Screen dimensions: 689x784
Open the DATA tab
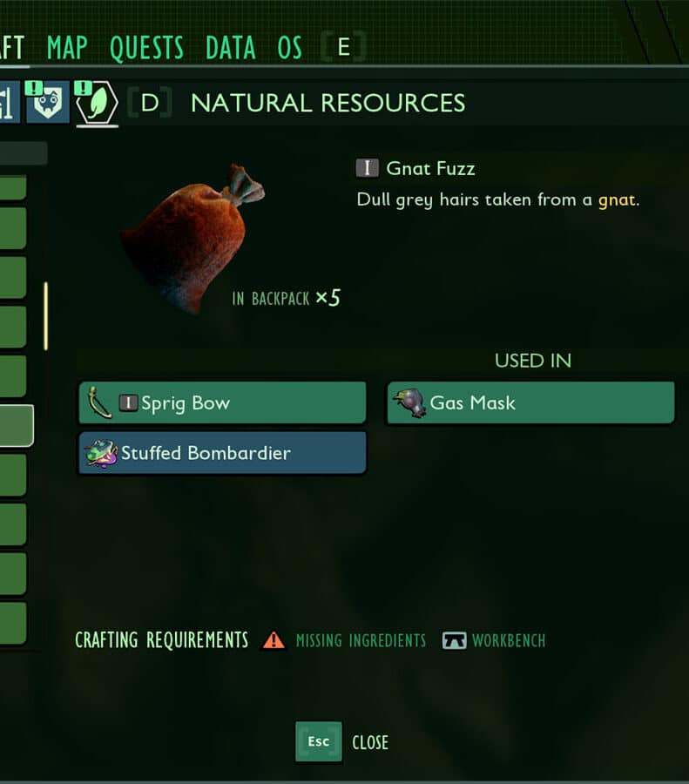pos(231,48)
